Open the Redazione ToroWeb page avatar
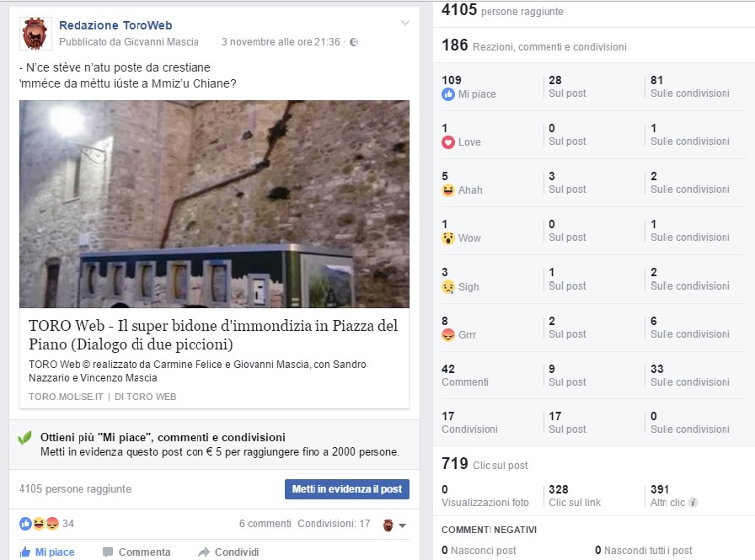Screen dimensions: 755x560 point(35,34)
